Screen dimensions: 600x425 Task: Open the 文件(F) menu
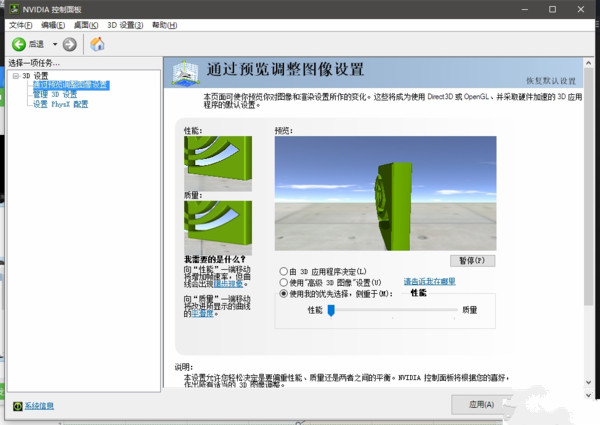[21, 24]
